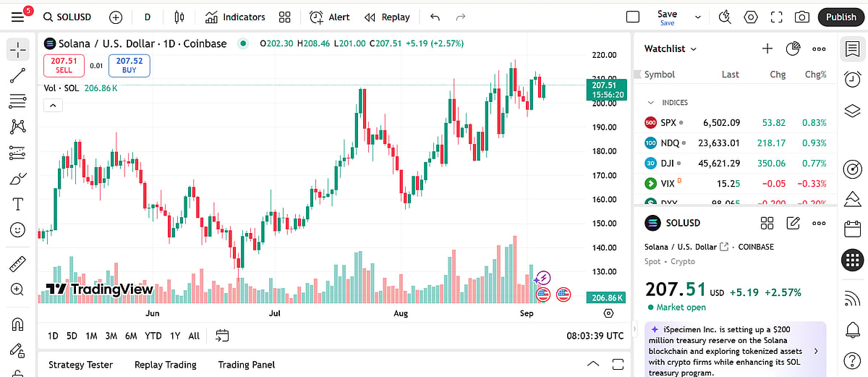Undo the last chart action

(x=435, y=17)
